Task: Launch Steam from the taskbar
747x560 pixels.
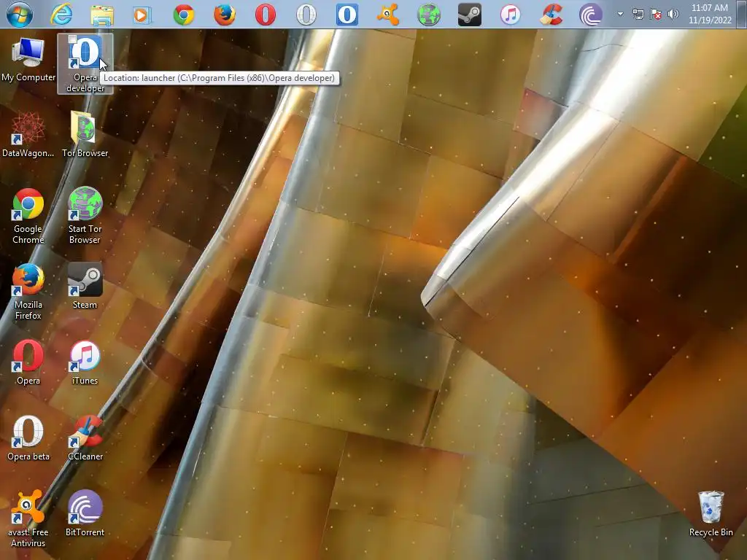Action: [x=469, y=15]
